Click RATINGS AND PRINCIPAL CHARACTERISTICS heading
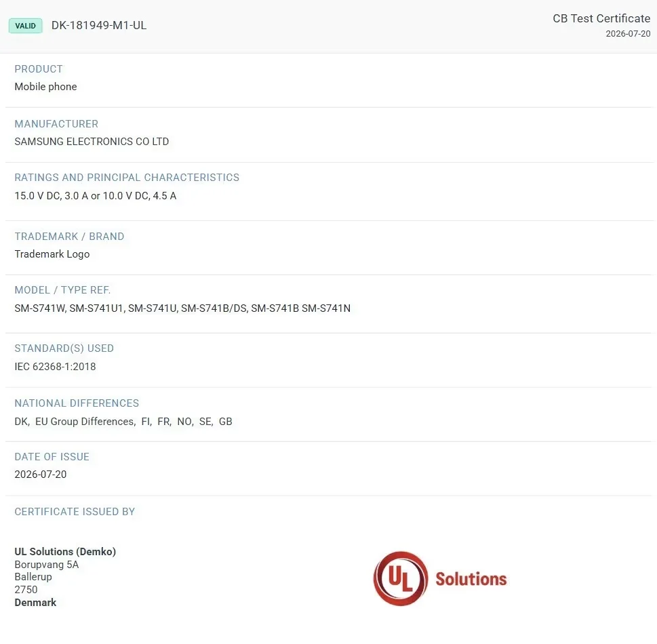The image size is (657, 644). click(x=127, y=177)
